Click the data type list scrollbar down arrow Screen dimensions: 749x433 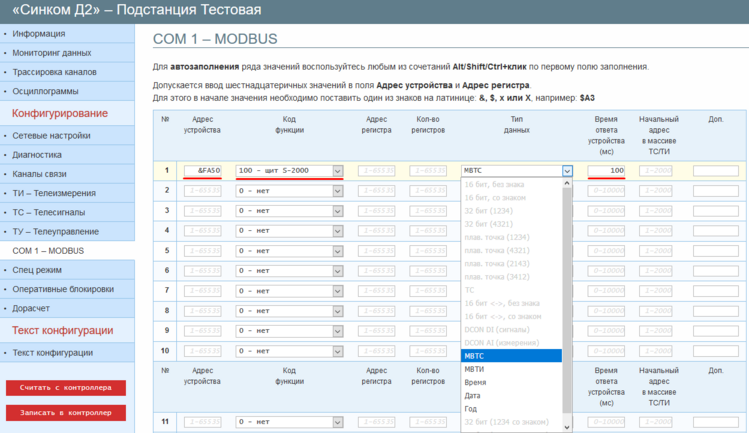(x=567, y=427)
